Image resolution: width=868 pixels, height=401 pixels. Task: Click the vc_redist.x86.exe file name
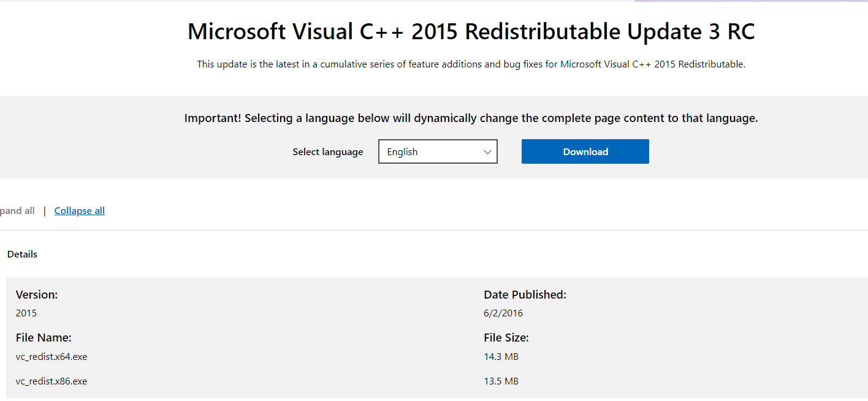[51, 381]
